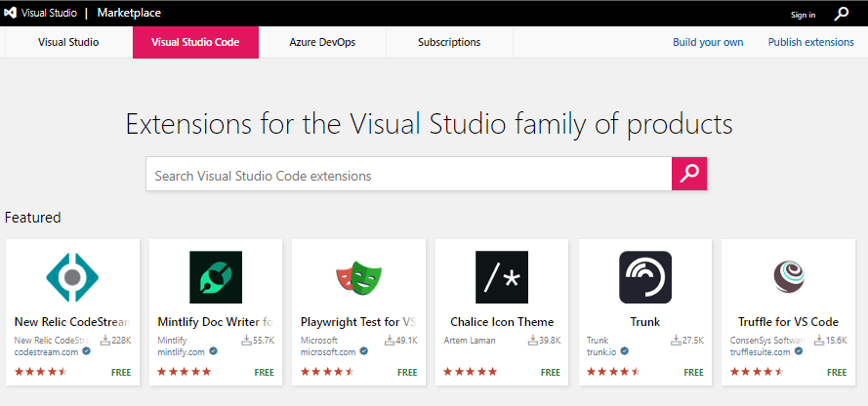
Task: Open the Subscriptions tab
Action: pos(449,42)
